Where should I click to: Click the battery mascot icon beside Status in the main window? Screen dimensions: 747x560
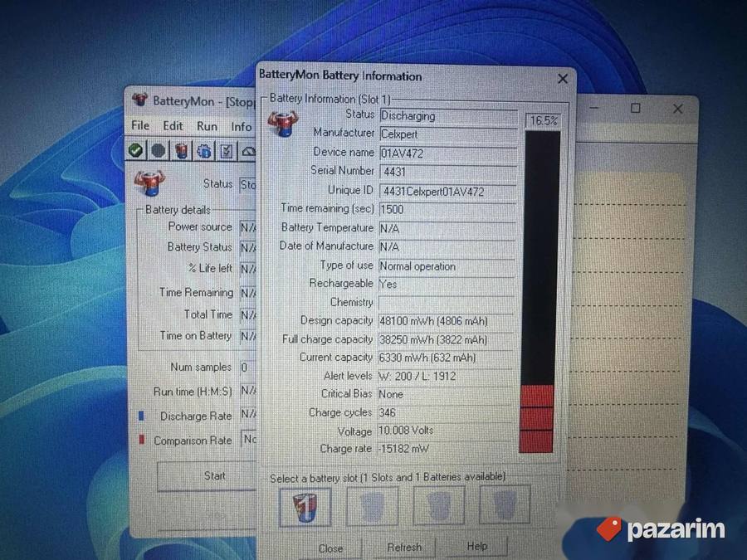[x=150, y=183]
